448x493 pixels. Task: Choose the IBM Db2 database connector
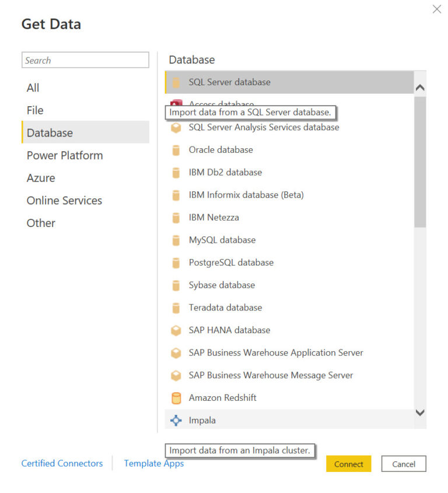click(x=176, y=172)
